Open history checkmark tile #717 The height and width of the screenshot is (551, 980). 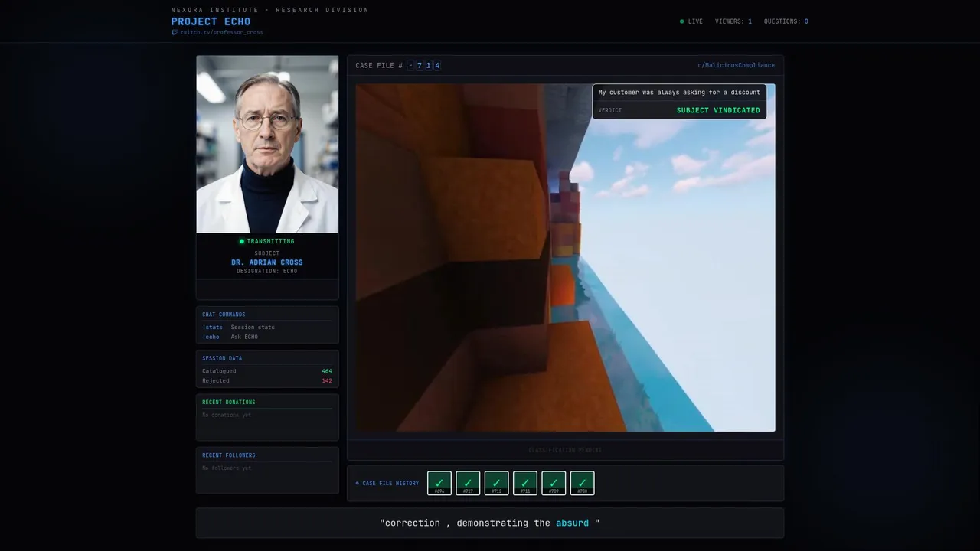(468, 483)
